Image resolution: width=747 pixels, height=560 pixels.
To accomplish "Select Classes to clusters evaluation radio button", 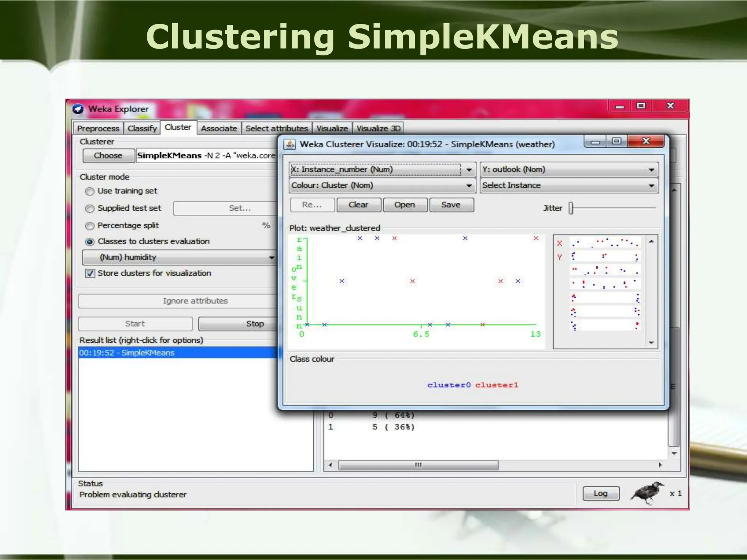I will 89,242.
